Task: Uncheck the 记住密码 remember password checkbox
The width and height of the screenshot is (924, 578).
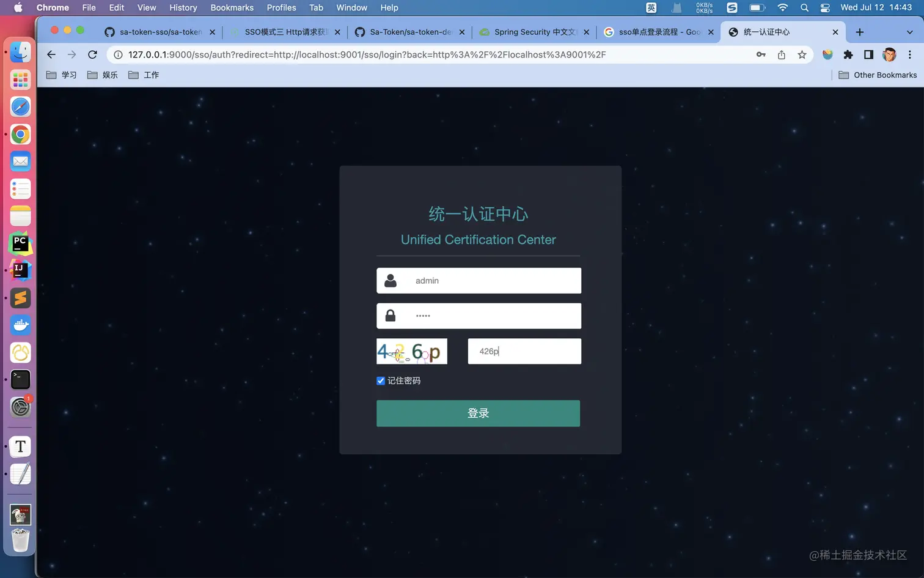Action: tap(380, 380)
